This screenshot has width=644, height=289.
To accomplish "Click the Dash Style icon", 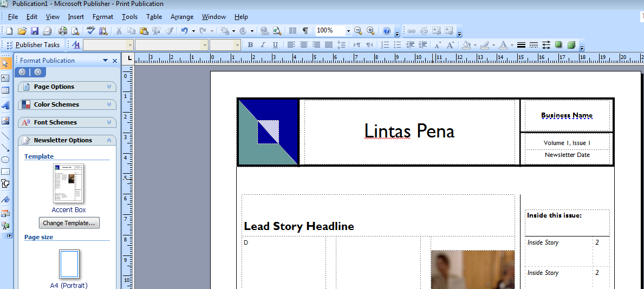I will pos(534,45).
